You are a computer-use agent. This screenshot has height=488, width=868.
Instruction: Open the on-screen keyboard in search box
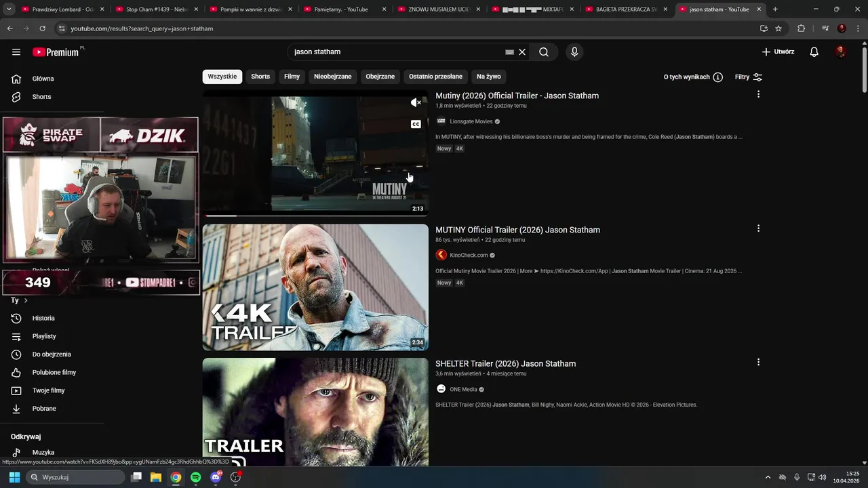tap(510, 52)
